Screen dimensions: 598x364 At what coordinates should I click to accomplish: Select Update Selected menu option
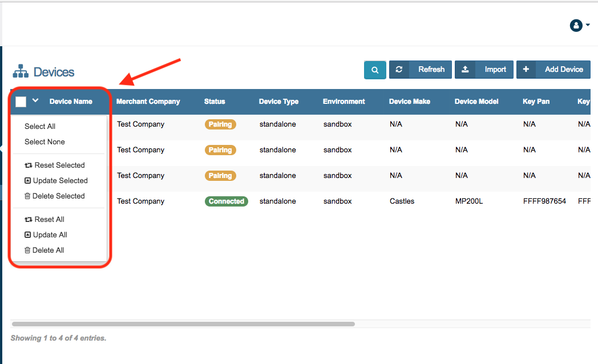pos(60,181)
